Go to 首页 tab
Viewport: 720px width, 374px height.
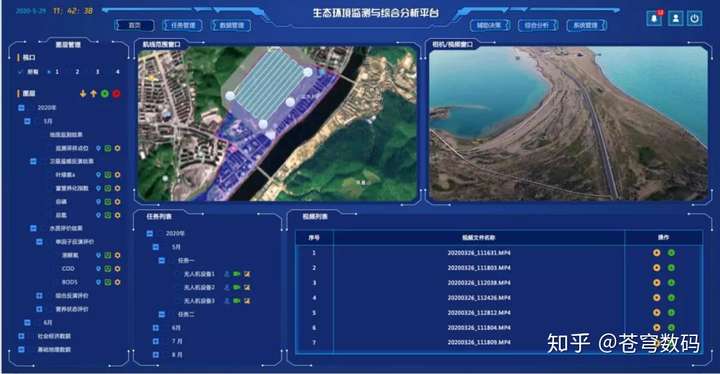135,25
